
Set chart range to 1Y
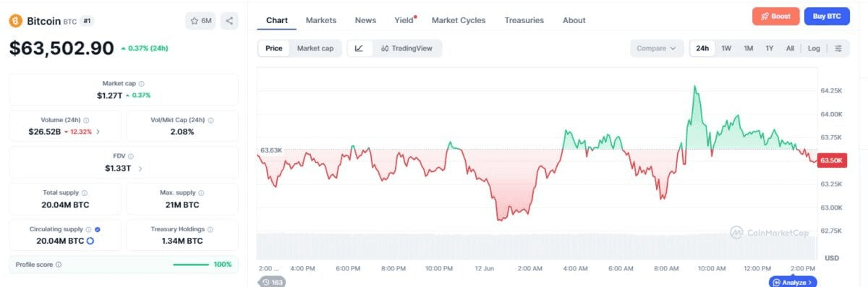click(770, 48)
